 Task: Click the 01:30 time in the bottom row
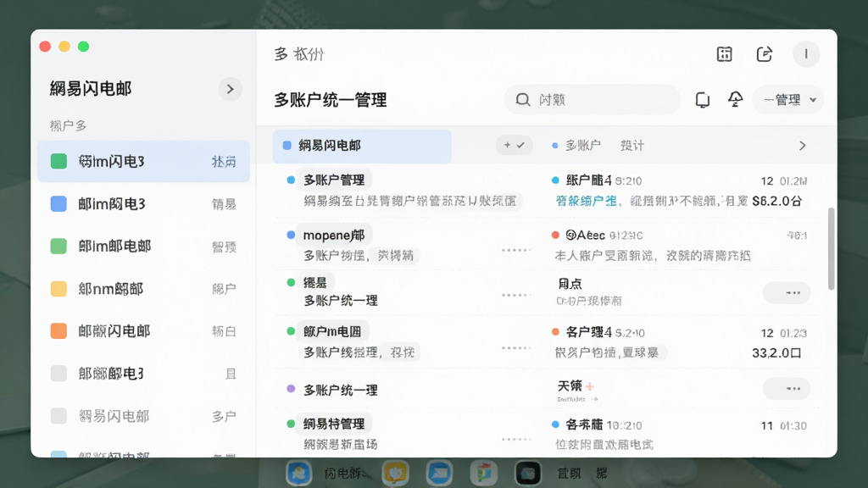pos(793,425)
